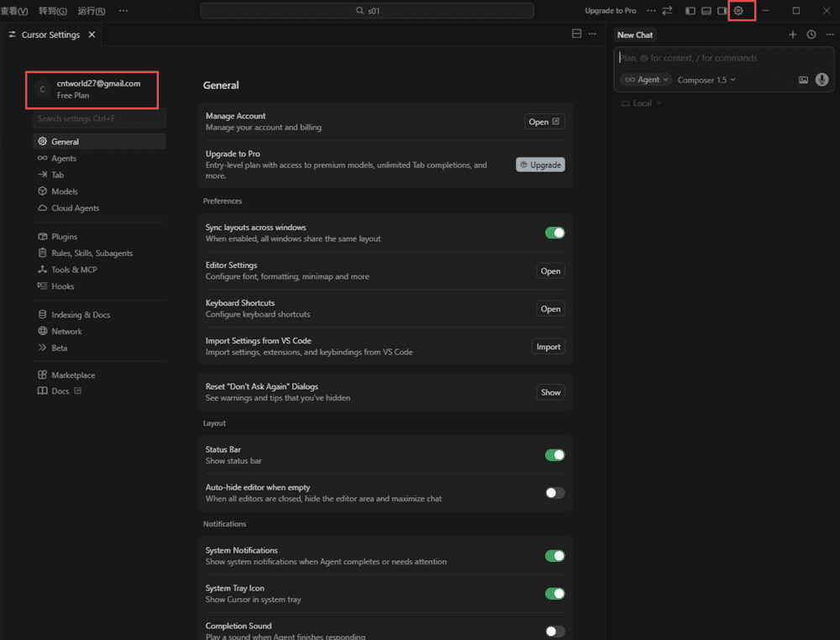
Task: Open the Local environment dropdown
Action: tap(642, 103)
